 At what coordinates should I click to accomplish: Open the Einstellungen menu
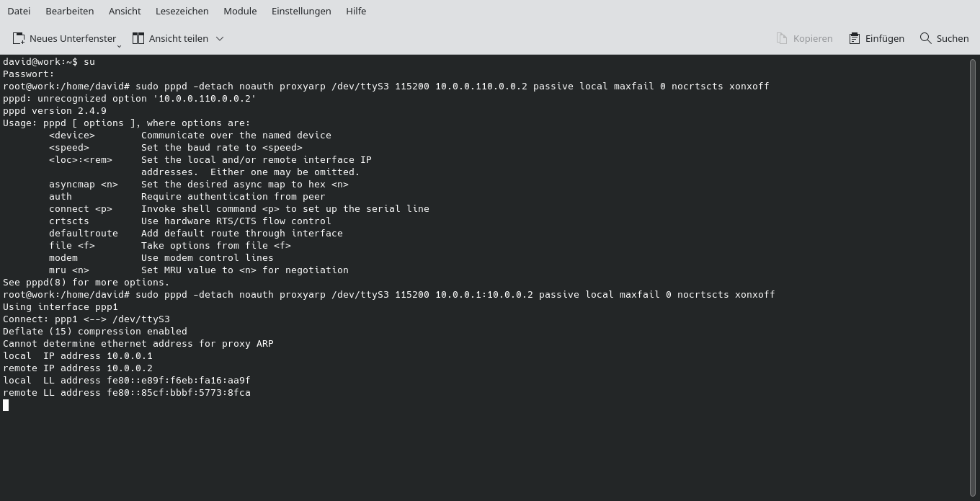(x=301, y=11)
